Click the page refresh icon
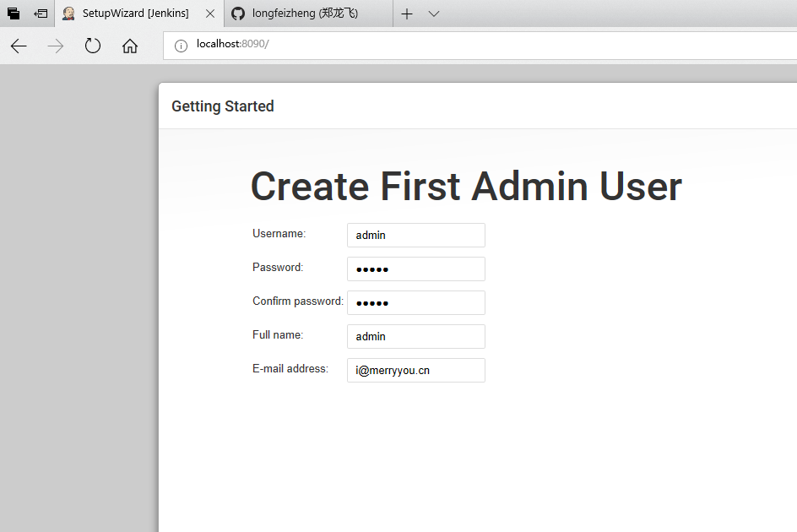 coord(93,46)
